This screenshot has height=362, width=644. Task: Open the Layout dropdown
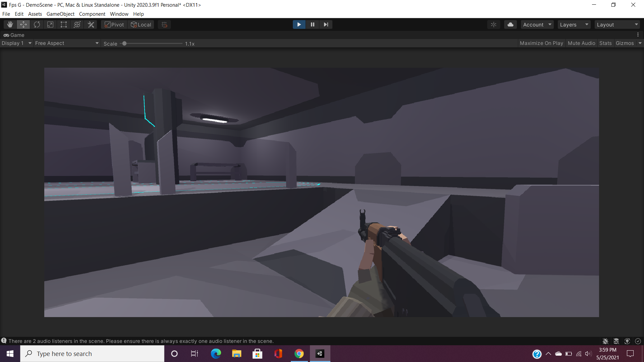[x=617, y=24]
